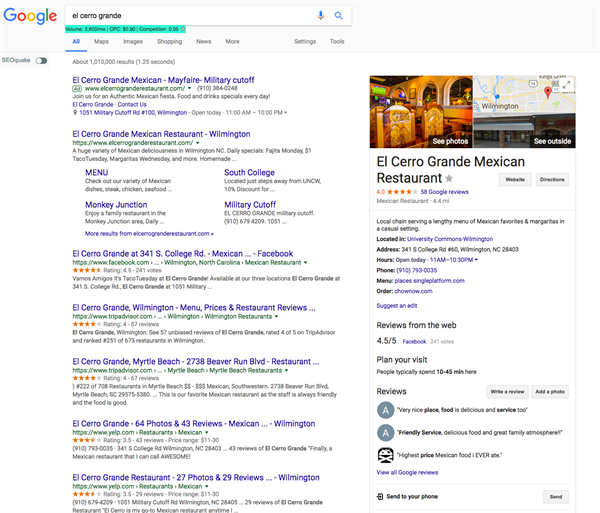
Task: Click the Send button
Action: point(556,497)
